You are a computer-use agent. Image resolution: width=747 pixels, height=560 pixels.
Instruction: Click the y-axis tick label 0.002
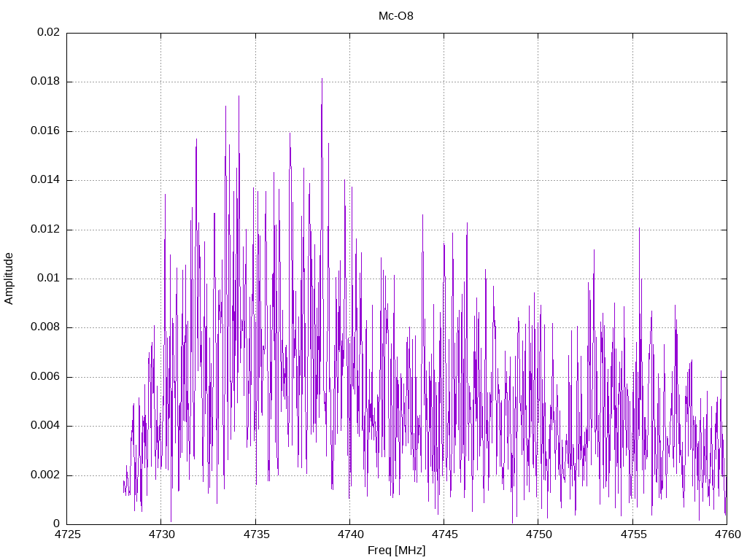coord(45,475)
